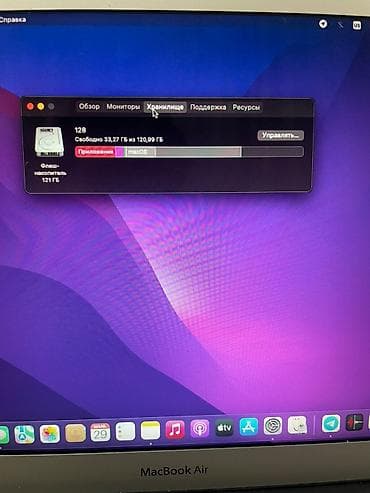370x493 pixels.
Task: Click the Управлять... button
Action: point(280,135)
